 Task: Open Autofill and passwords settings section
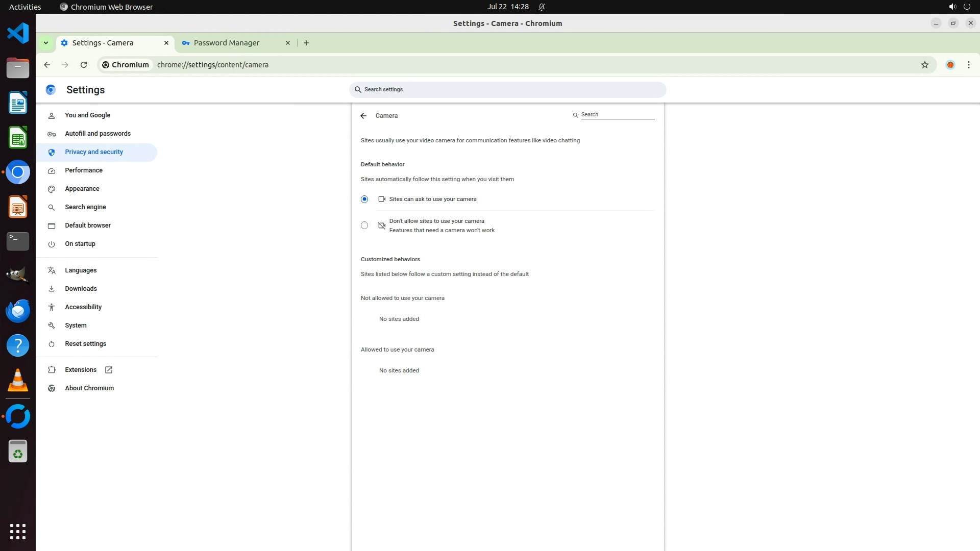(x=97, y=134)
